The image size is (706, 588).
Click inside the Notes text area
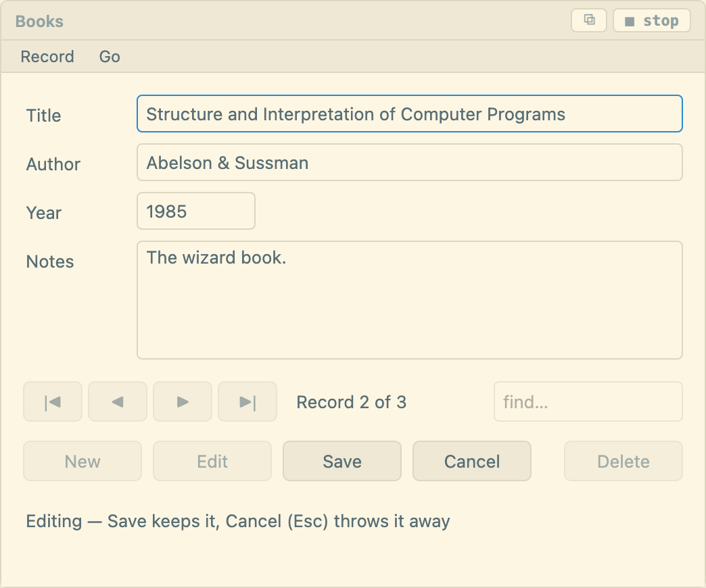point(410,300)
